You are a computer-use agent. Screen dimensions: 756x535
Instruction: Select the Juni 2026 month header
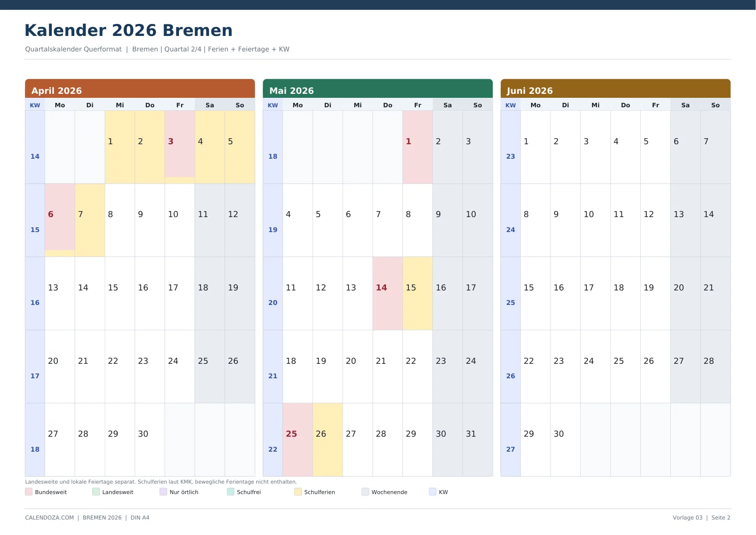coord(616,89)
